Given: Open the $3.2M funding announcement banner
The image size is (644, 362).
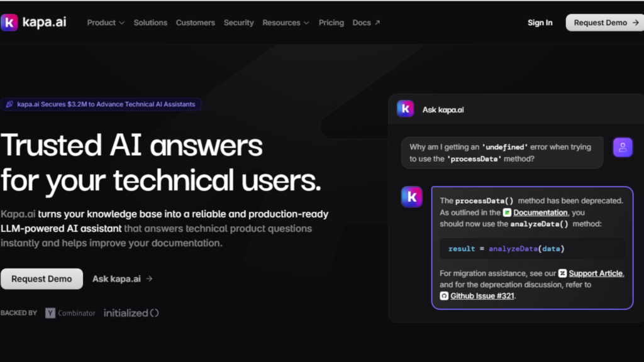Looking at the screenshot, I should point(101,104).
